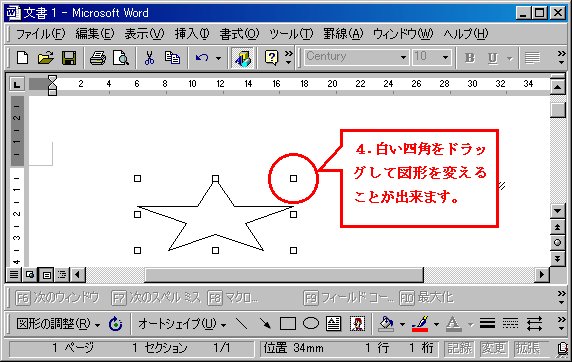Select the Cut scissors icon
572x362 pixels.
(149, 58)
